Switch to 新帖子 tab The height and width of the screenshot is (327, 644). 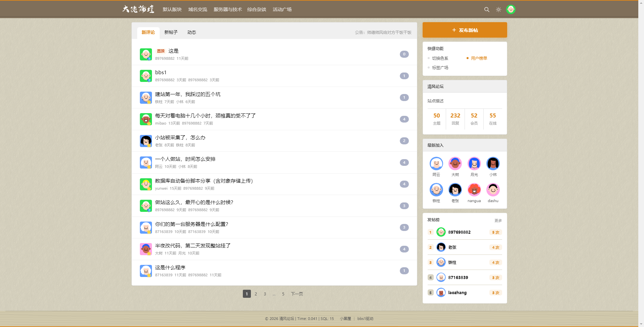coord(171,33)
